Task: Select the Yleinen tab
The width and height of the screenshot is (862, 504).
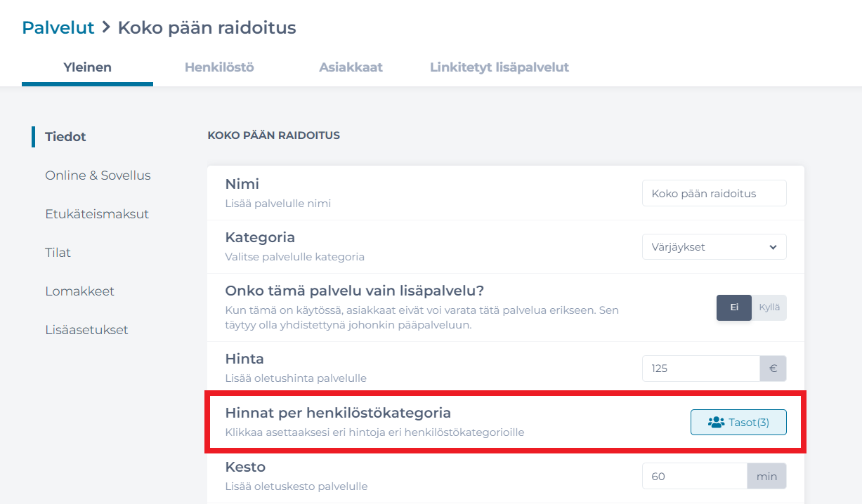Action: click(88, 67)
